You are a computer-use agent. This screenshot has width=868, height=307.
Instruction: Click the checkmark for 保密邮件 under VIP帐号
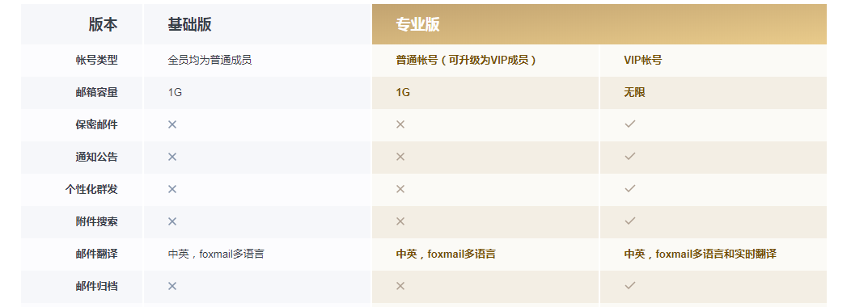click(x=629, y=124)
